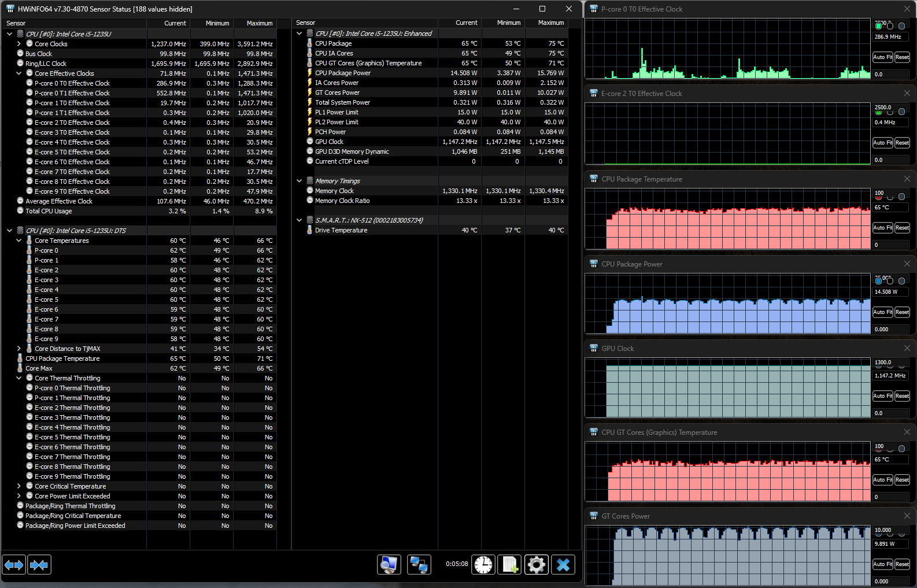Click the two networked computers icon
This screenshot has width=917, height=588.
click(419, 564)
